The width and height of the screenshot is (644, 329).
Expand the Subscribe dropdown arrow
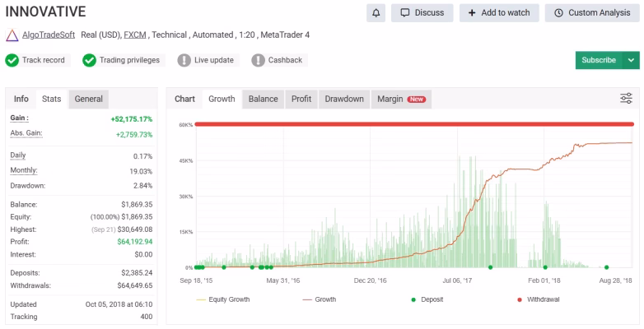[x=631, y=60]
